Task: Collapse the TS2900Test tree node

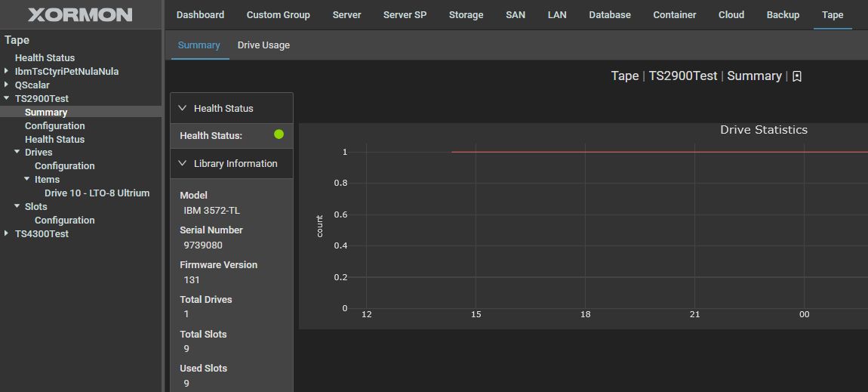Action: click(x=7, y=98)
